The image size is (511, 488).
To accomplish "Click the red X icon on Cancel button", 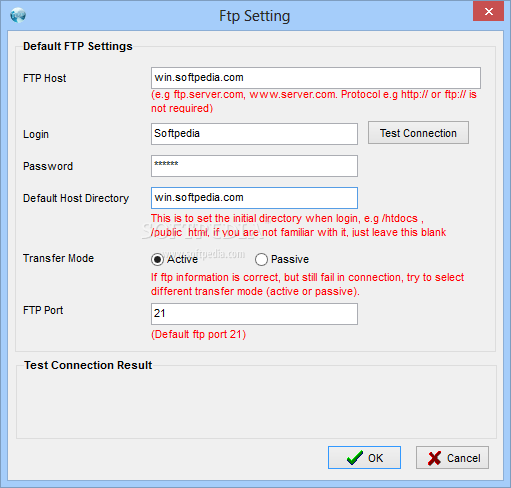I will click(434, 458).
